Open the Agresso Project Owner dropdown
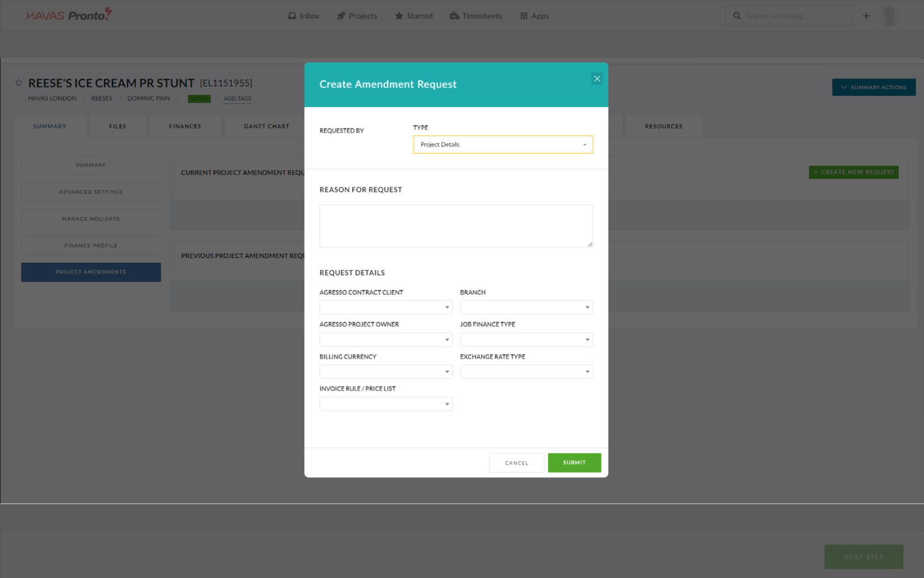 click(x=386, y=339)
